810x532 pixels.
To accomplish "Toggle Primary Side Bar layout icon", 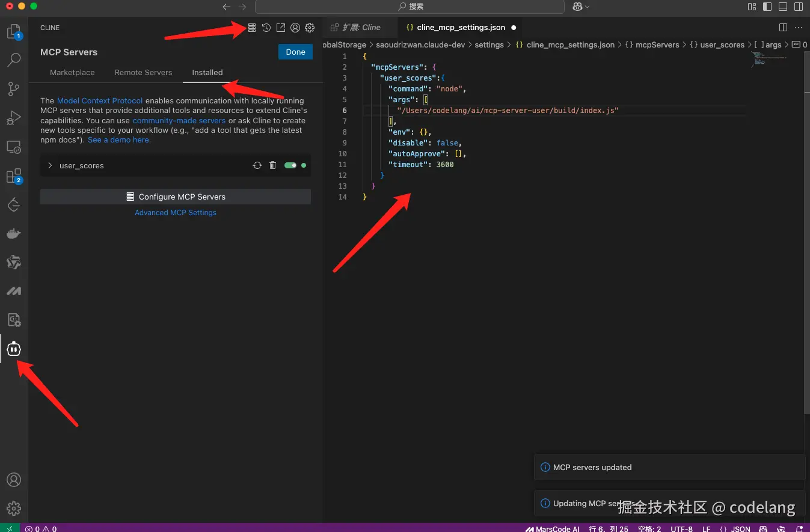I will tap(767, 7).
